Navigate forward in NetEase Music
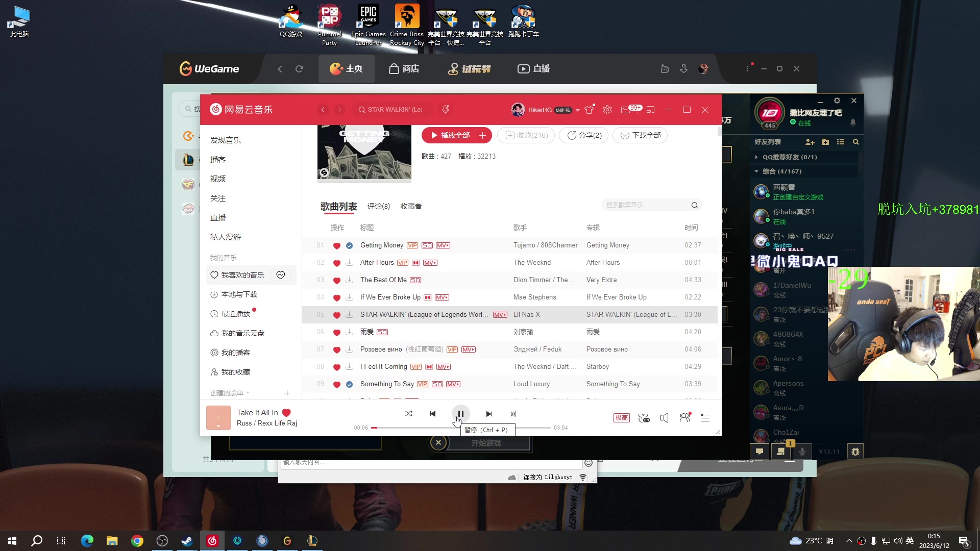 339,110
